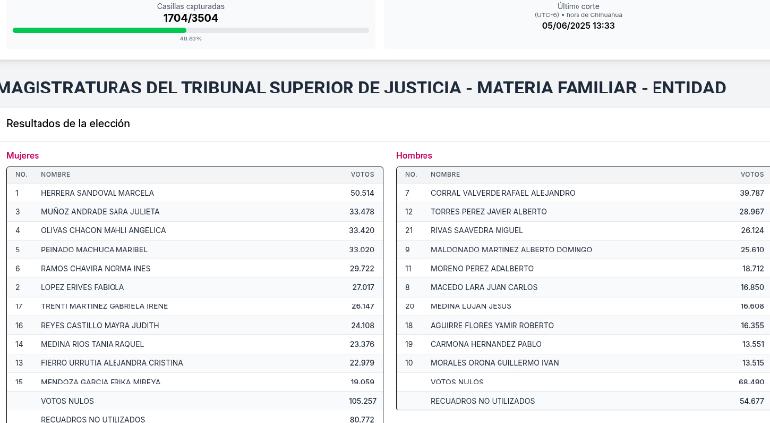Click the CORRAL VALVERDE RAFAEL ALEJANDRO row

(583, 193)
